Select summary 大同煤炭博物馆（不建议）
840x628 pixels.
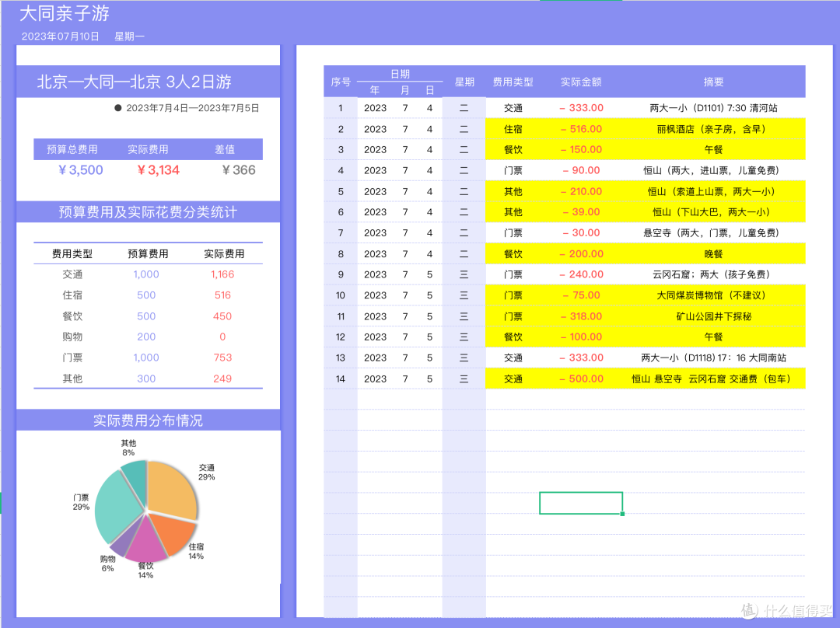tap(713, 295)
